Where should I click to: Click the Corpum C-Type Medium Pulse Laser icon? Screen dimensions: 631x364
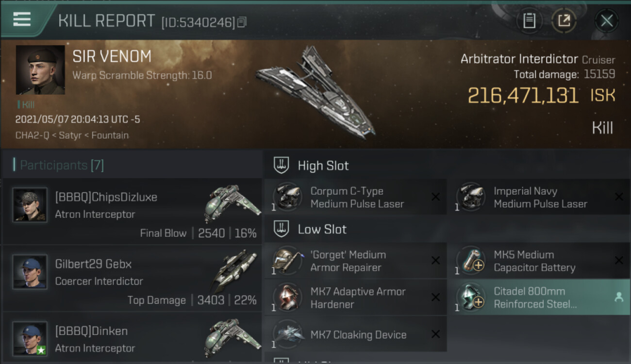287,197
